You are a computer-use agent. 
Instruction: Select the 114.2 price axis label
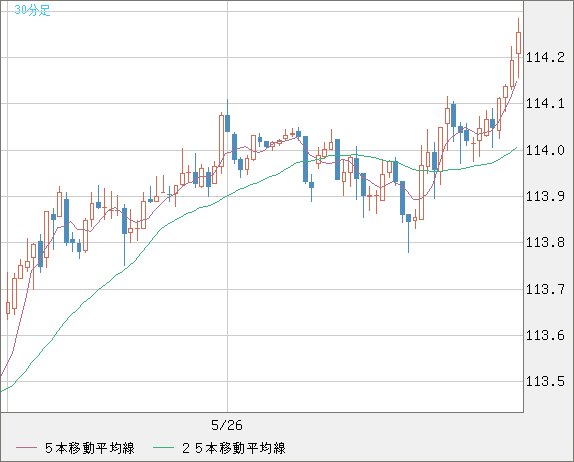coord(545,57)
